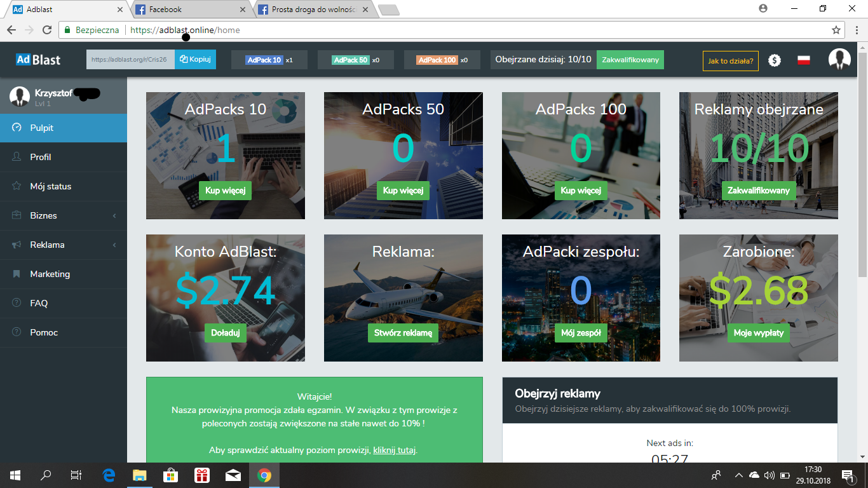Click Kup więcej under AdPacks 50
868x488 pixels.
coord(403,191)
